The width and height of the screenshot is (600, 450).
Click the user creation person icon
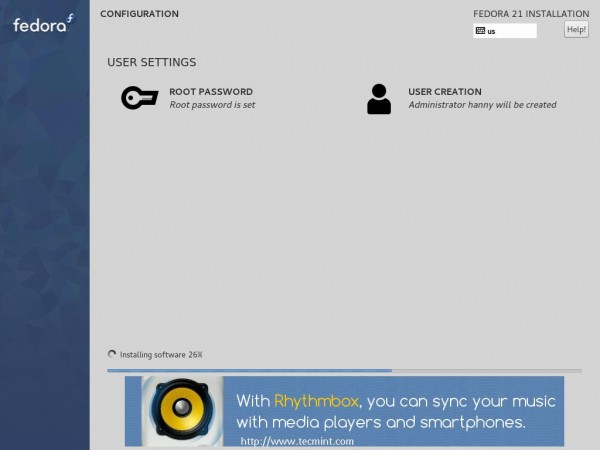pyautogui.click(x=379, y=99)
